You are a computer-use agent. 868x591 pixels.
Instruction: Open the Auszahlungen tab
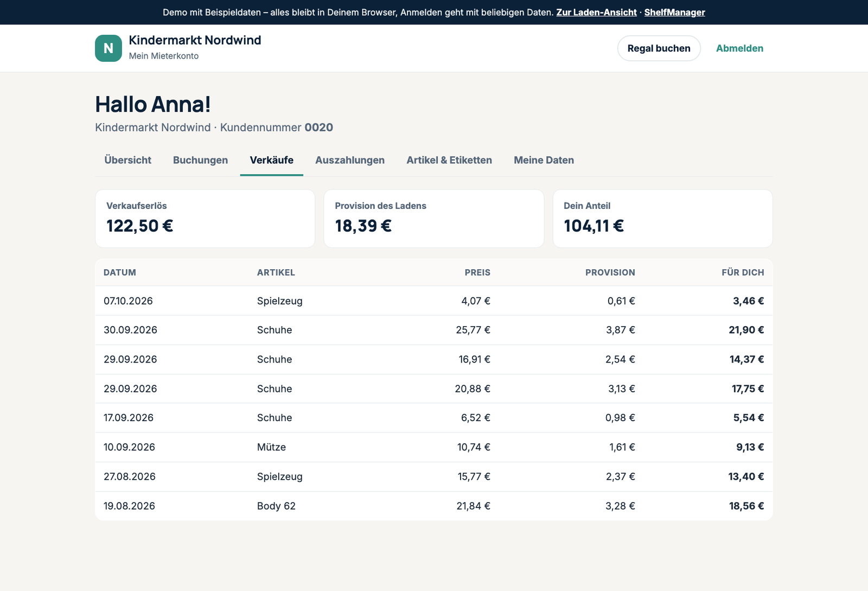[x=350, y=160]
